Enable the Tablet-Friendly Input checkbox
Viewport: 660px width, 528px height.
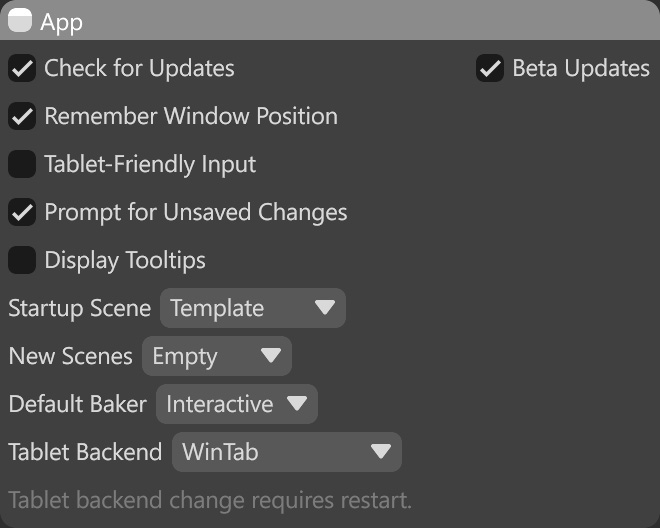pos(22,165)
